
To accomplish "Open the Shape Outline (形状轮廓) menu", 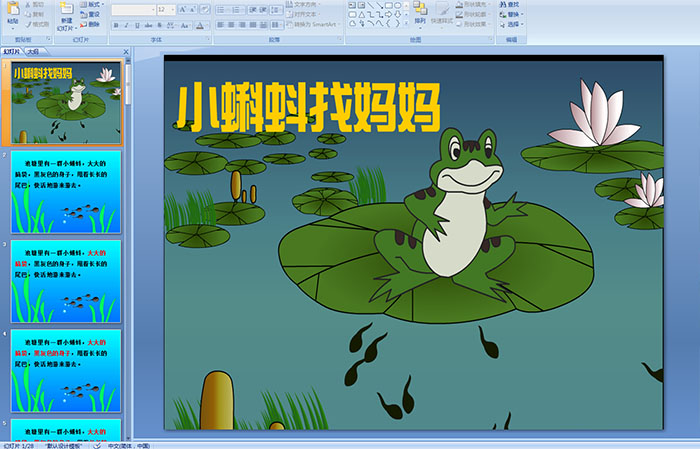I will coord(473,14).
